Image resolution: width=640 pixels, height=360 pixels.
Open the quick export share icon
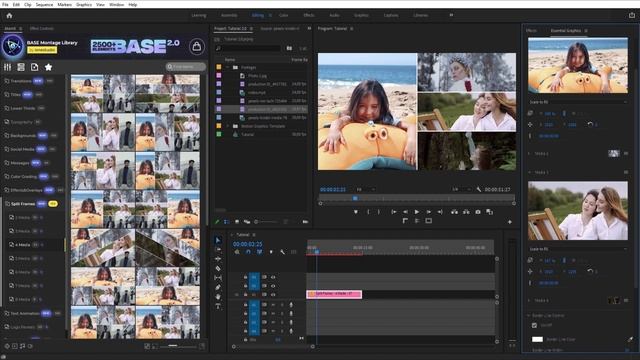pos(632,15)
